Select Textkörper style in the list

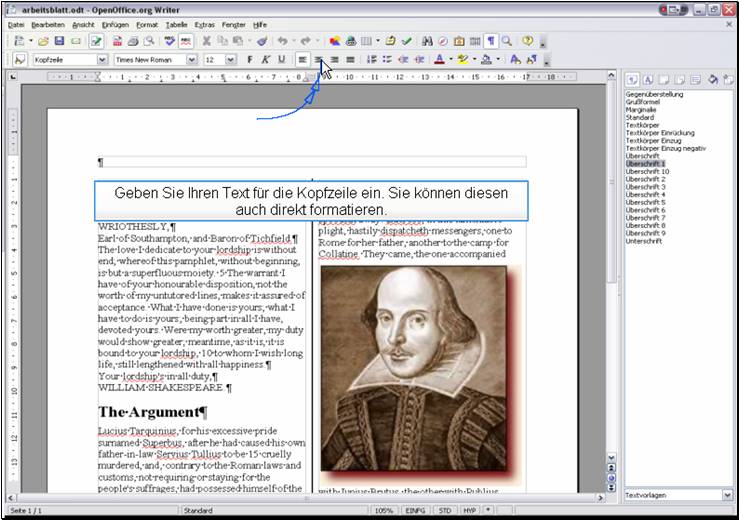[x=644, y=125]
